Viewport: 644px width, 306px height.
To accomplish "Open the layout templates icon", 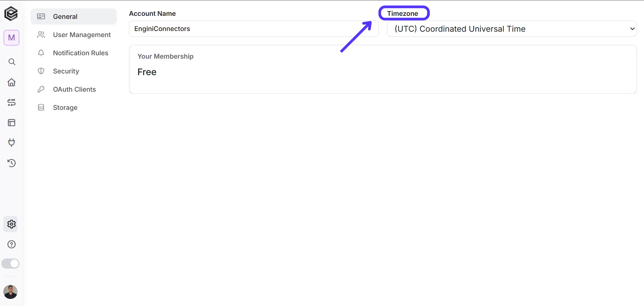I will point(12,123).
